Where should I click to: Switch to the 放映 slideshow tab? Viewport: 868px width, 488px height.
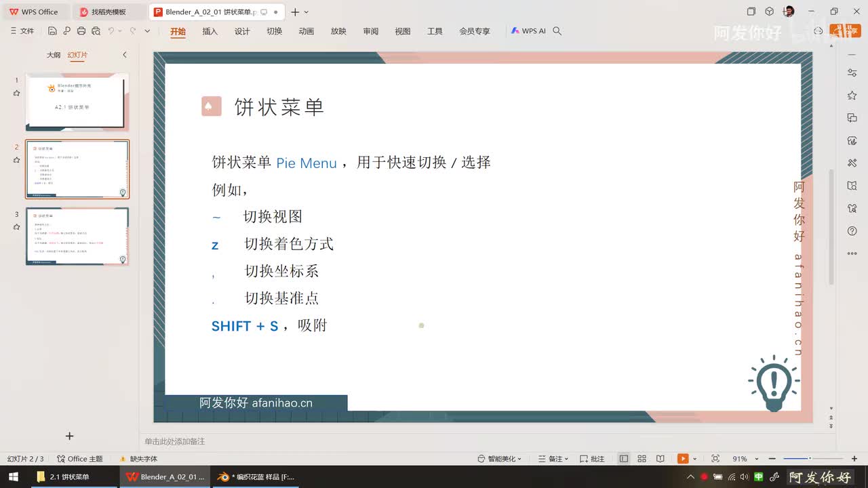[x=338, y=31]
